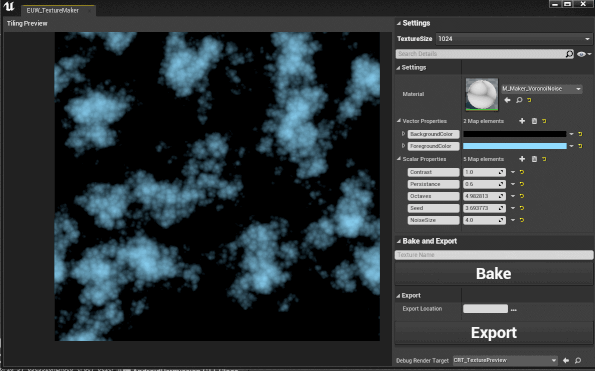Open M_Maker_VoronoiNoise material dropdown

[x=542, y=89]
